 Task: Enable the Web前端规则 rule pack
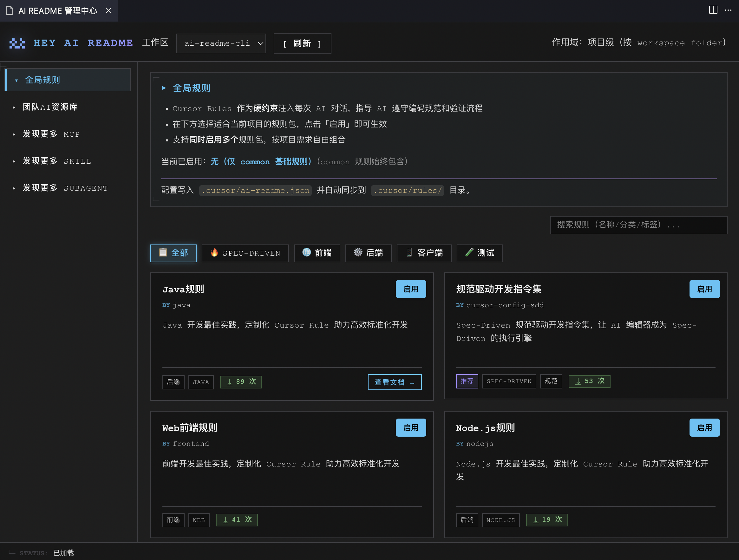click(411, 427)
